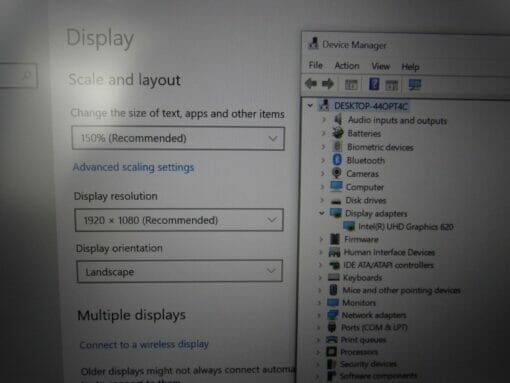
Task: Click the Network adapters icon
Action: tap(333, 315)
